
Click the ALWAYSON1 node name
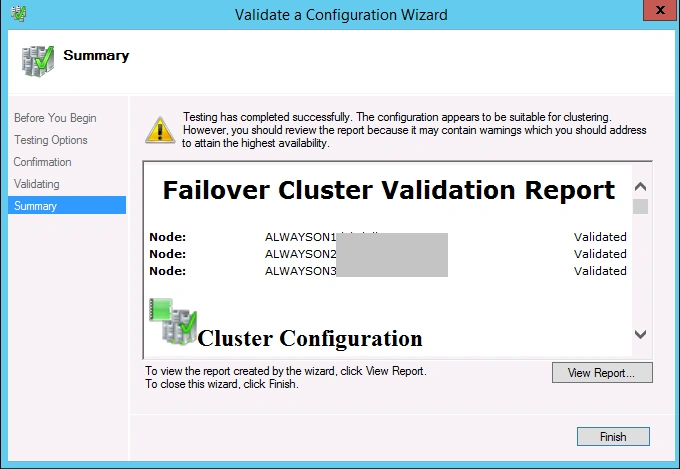301,237
